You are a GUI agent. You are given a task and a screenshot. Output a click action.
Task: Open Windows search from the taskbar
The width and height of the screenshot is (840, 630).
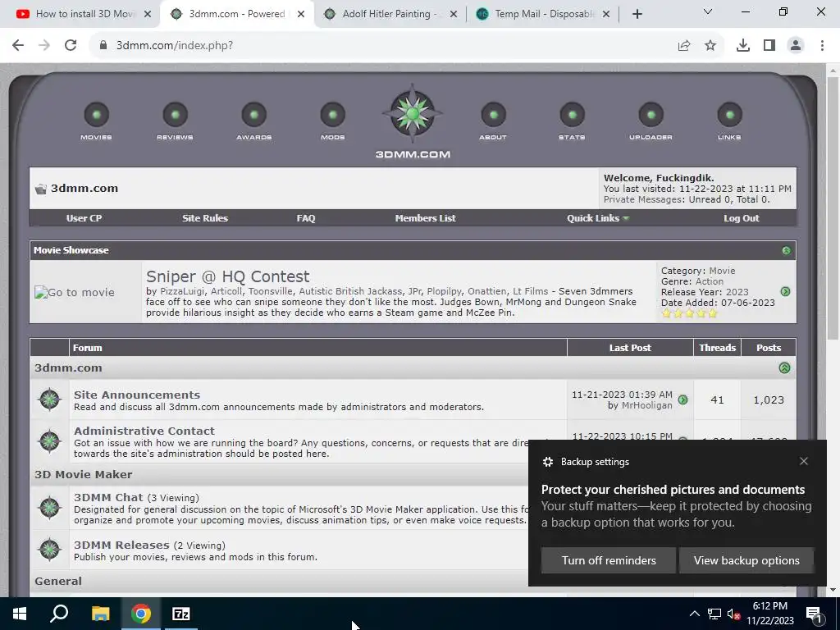click(59, 614)
